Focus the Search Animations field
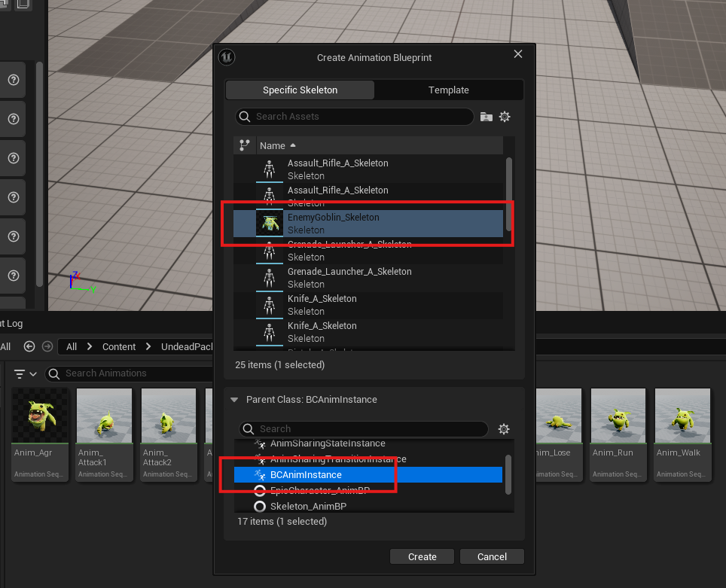Screen dimensions: 726x588 pos(130,373)
